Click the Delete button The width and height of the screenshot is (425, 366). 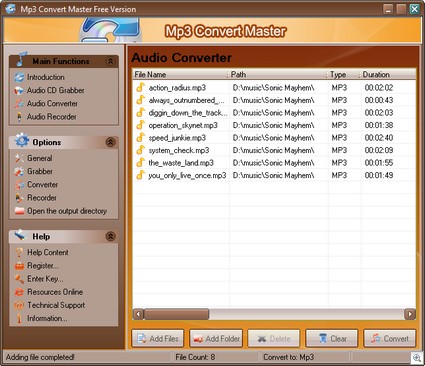(274, 339)
